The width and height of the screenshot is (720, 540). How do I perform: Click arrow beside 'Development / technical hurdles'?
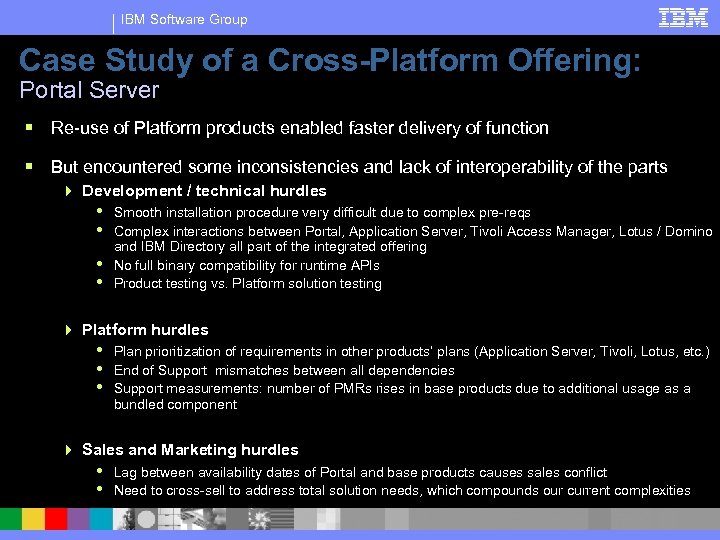tap(69, 191)
